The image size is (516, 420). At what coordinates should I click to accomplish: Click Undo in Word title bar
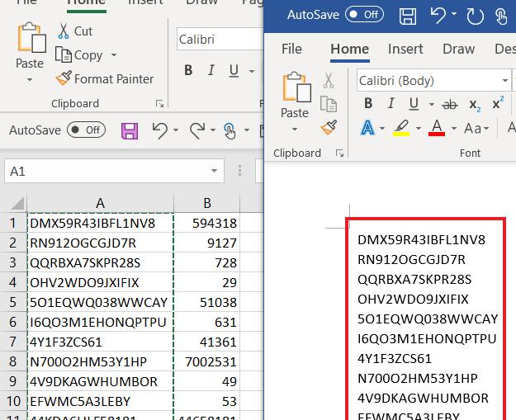click(x=438, y=15)
